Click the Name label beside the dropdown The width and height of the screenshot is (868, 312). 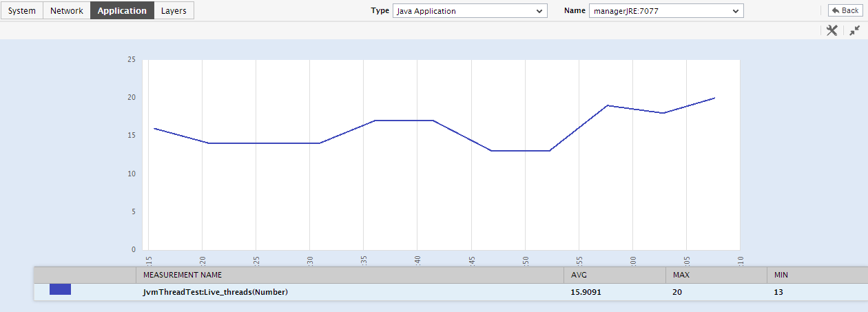coord(575,11)
